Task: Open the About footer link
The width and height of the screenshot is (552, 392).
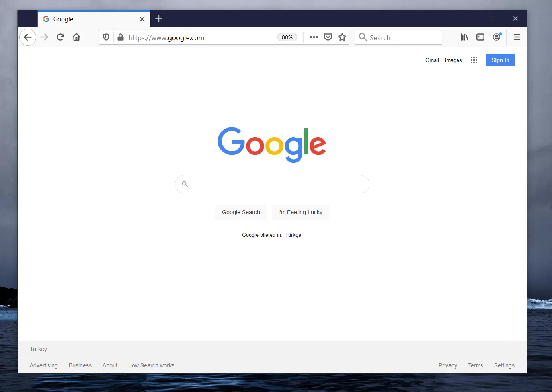Action: (x=110, y=365)
